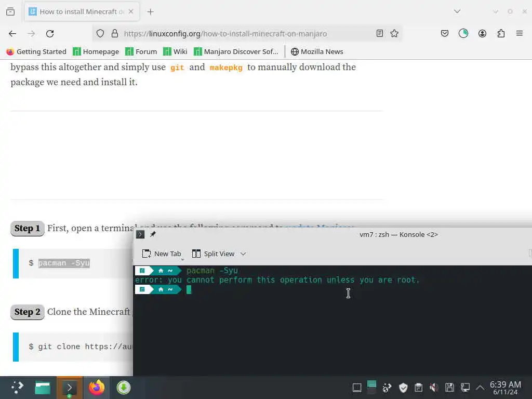The height and width of the screenshot is (399, 532).
Task: Open Manjaro Homepage bookmark
Action: [x=96, y=51]
